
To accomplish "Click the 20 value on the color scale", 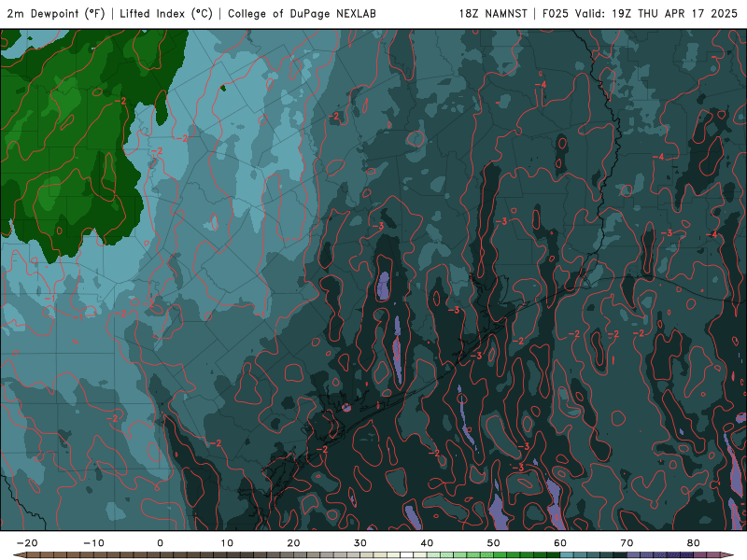I will click(293, 543).
